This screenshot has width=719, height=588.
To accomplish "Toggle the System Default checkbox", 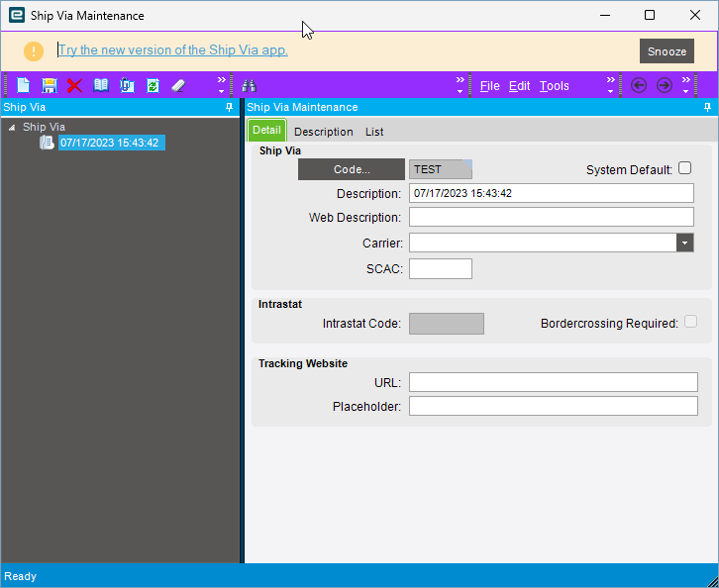I will [684, 168].
